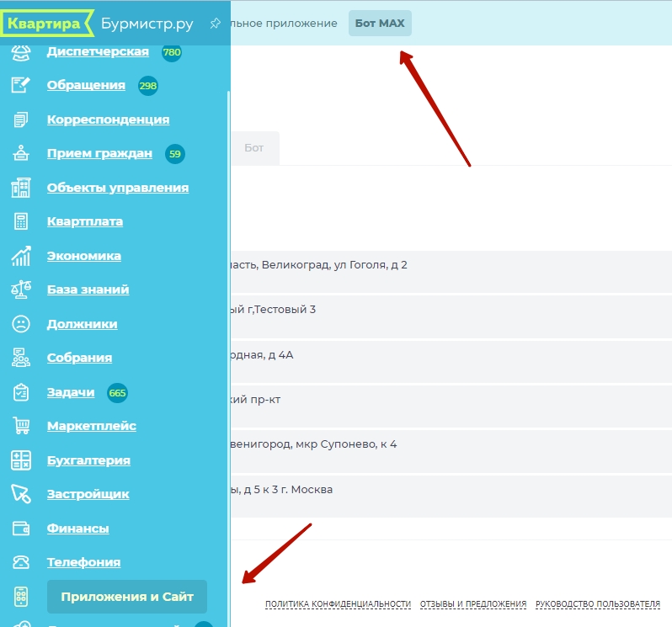
Task: Open Политика конфиденциальности link
Action: (x=338, y=604)
